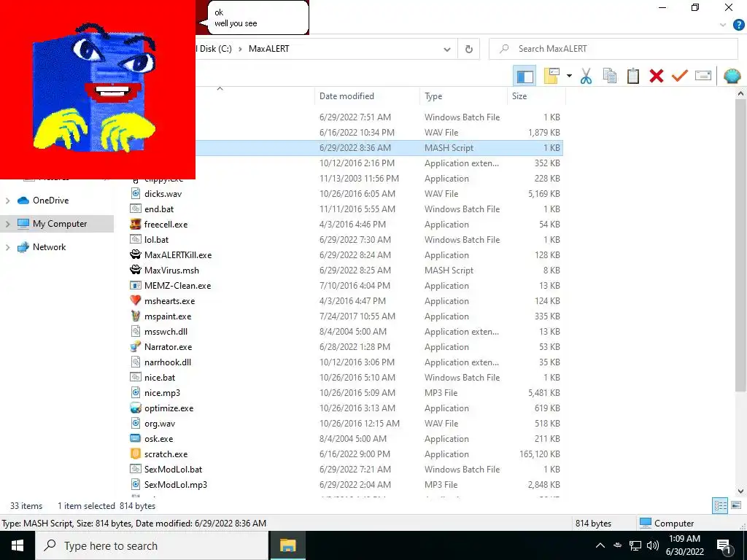This screenshot has height=560, width=747.
Task: Expand the Network tree node
Action: click(x=7, y=247)
